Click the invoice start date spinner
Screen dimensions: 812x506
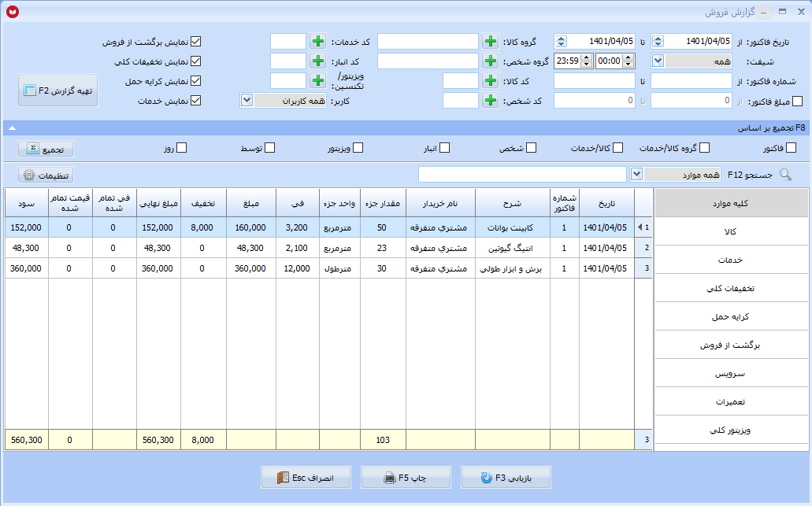click(x=658, y=42)
